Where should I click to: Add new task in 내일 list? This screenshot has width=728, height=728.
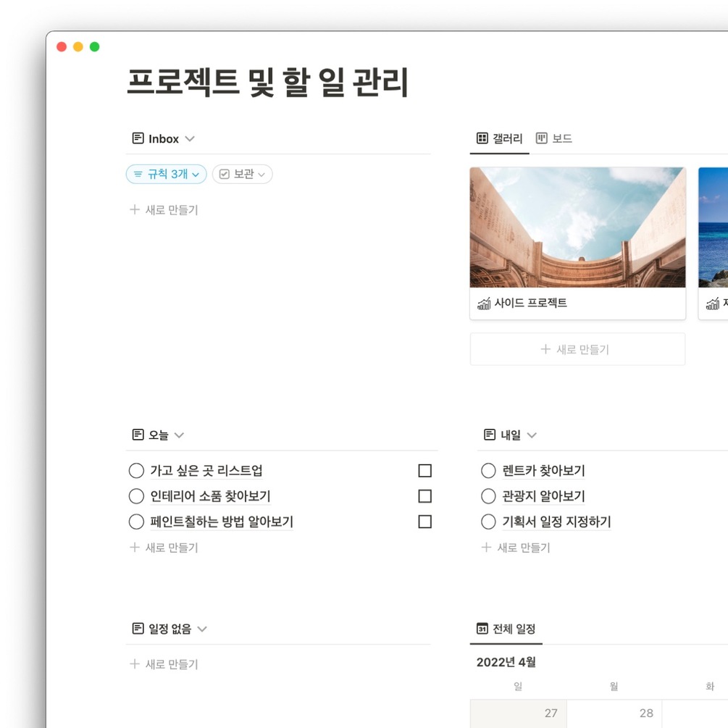coord(516,547)
